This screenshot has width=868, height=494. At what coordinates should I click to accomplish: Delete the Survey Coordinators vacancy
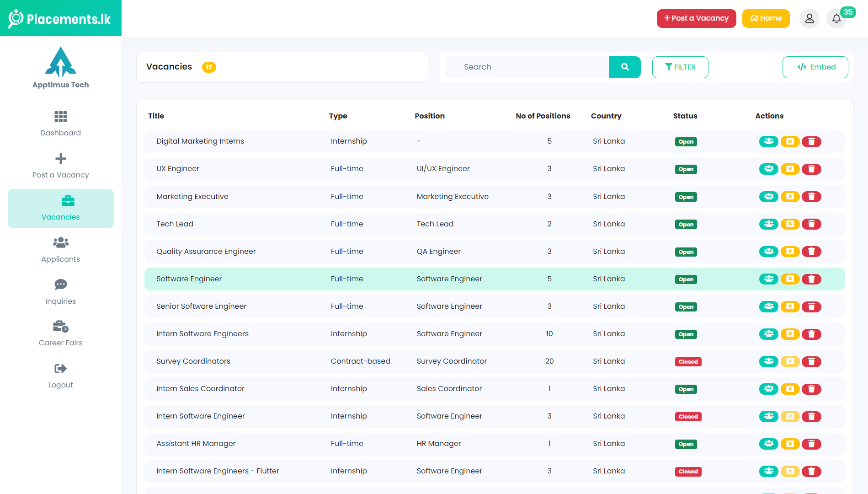[811, 362]
